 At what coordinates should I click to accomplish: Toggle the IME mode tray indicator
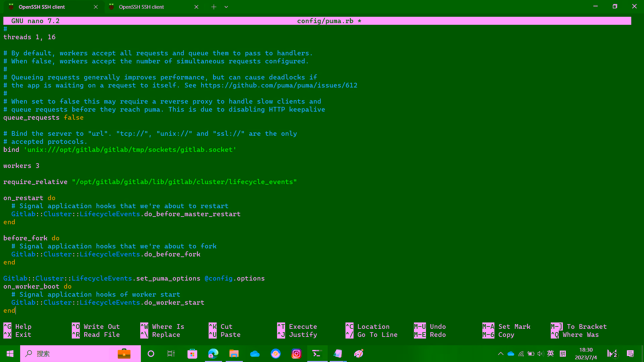coord(563,354)
